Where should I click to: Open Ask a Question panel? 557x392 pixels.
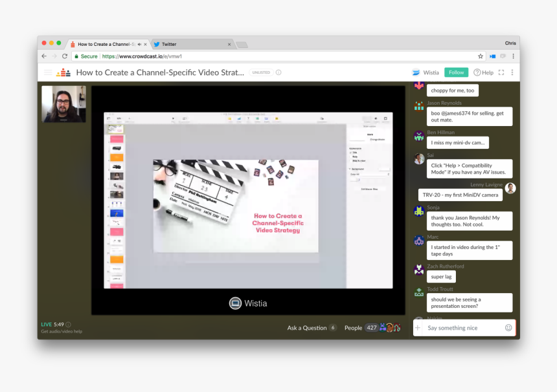[x=307, y=328]
